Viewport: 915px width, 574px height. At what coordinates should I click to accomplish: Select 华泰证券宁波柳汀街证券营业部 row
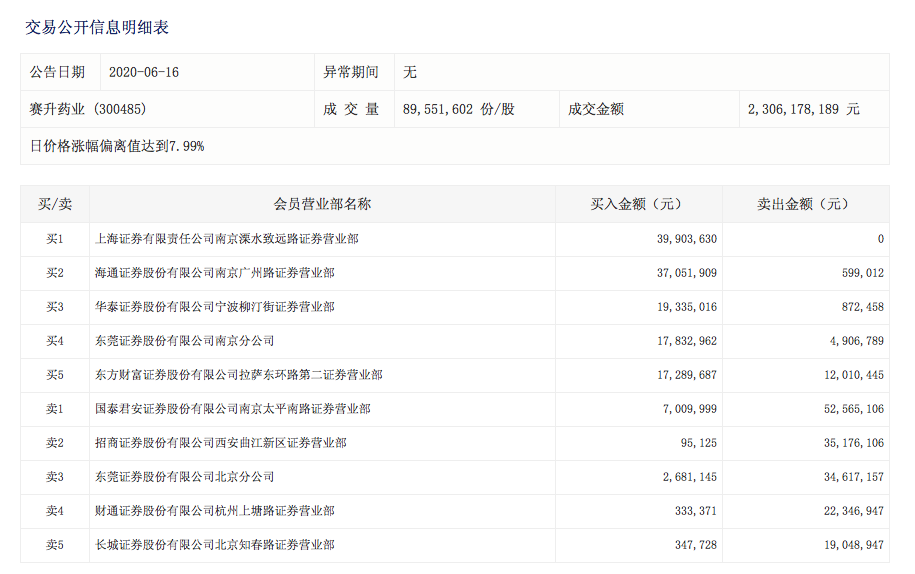pyautogui.click(x=215, y=307)
